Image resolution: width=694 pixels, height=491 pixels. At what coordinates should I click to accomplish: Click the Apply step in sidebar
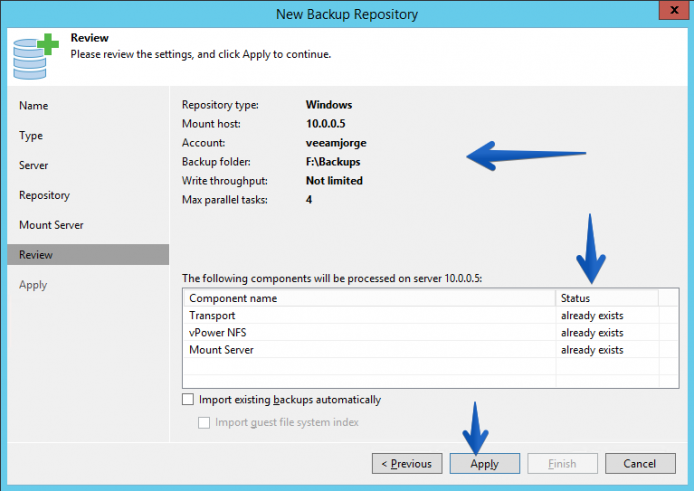tap(33, 285)
